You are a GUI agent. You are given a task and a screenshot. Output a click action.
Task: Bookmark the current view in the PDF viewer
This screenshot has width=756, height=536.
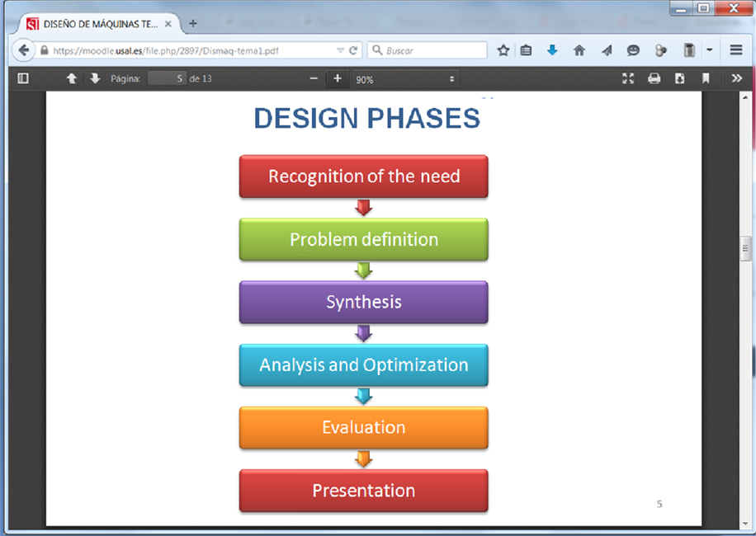pos(706,78)
